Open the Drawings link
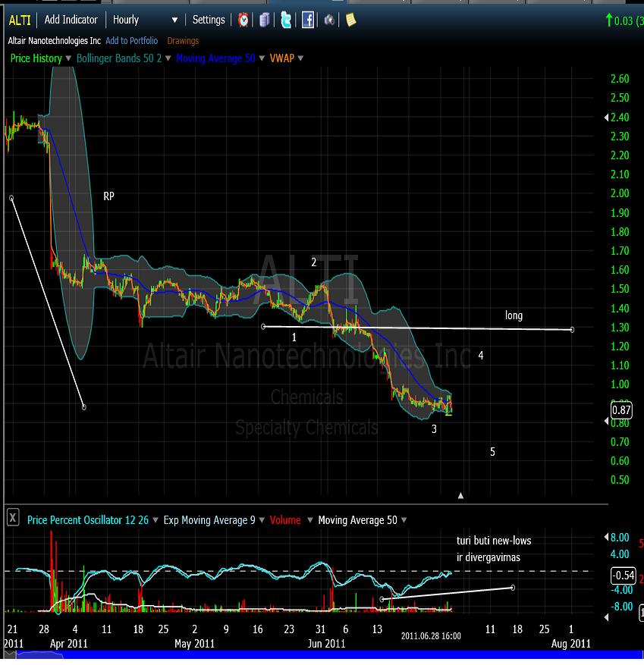 183,41
